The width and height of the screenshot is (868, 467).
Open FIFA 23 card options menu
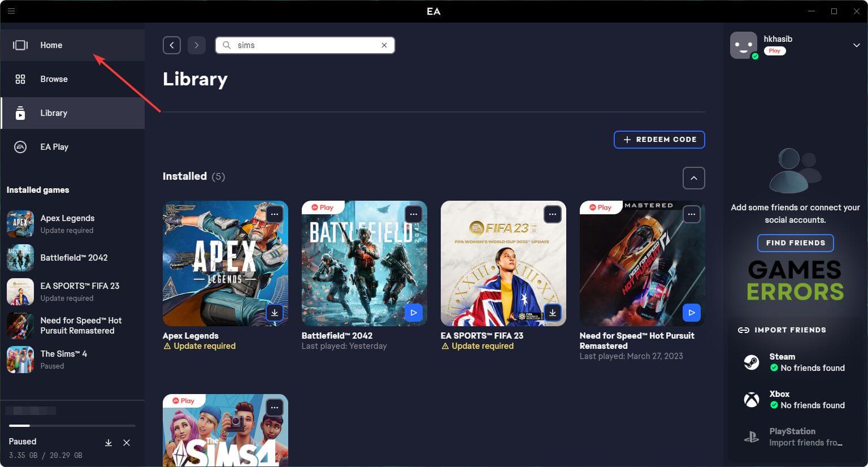[553, 214]
